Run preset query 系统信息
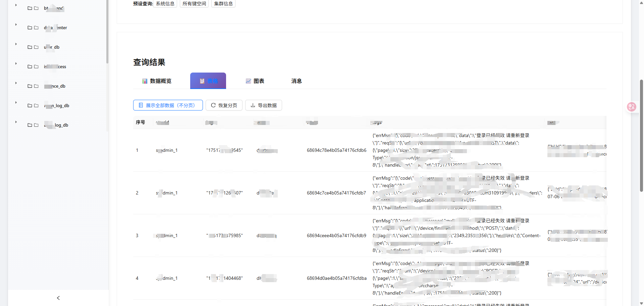Image resolution: width=644 pixels, height=306 pixels. [x=165, y=4]
